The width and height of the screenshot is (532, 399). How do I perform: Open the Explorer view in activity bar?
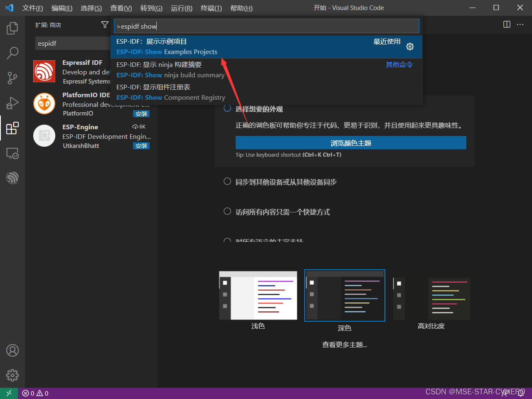pyautogui.click(x=12, y=28)
